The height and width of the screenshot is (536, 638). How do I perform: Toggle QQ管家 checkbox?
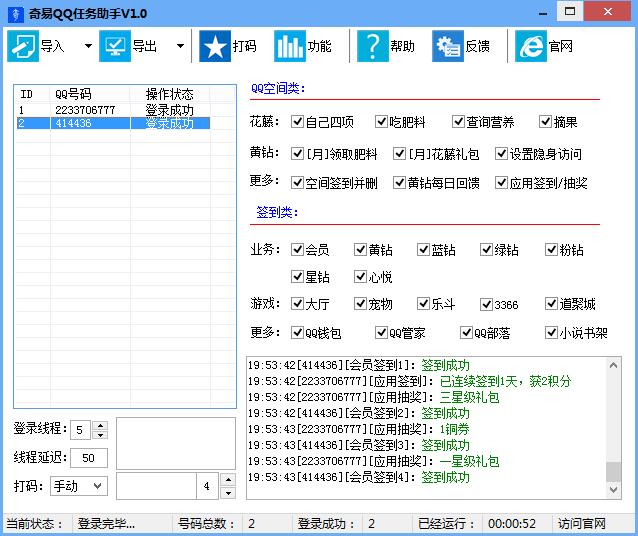click(x=381, y=333)
